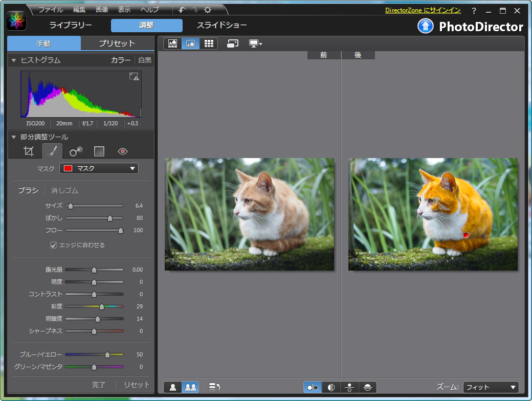Open the secondary monitor display options
532x401 pixels.
point(255,44)
